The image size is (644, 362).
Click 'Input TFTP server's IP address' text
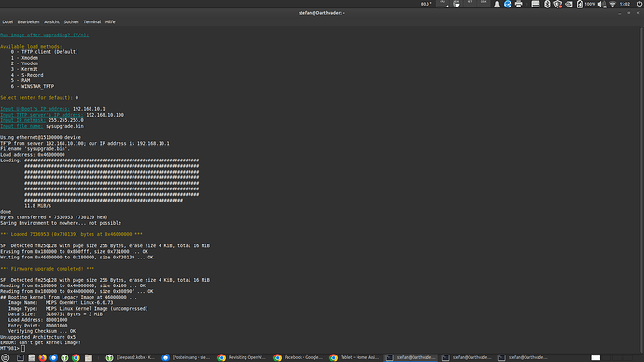point(41,115)
